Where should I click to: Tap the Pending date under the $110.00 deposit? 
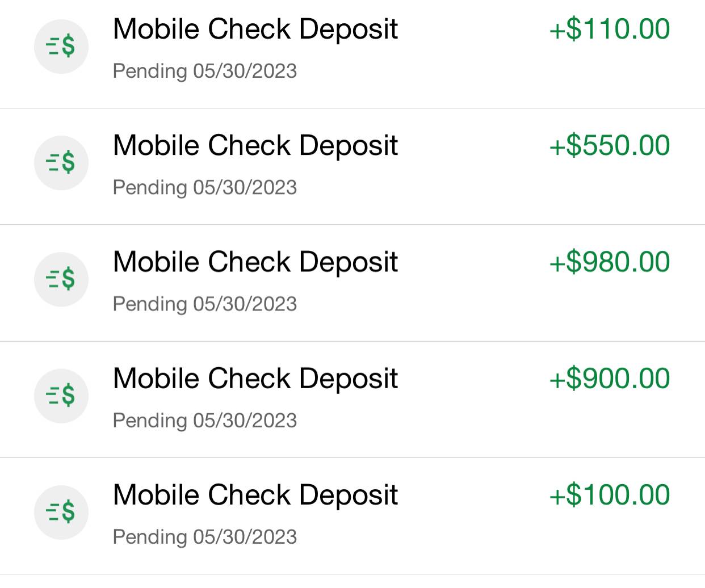click(x=204, y=72)
